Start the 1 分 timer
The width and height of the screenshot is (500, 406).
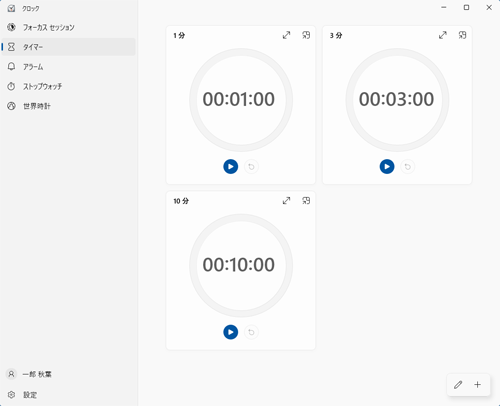click(x=230, y=167)
